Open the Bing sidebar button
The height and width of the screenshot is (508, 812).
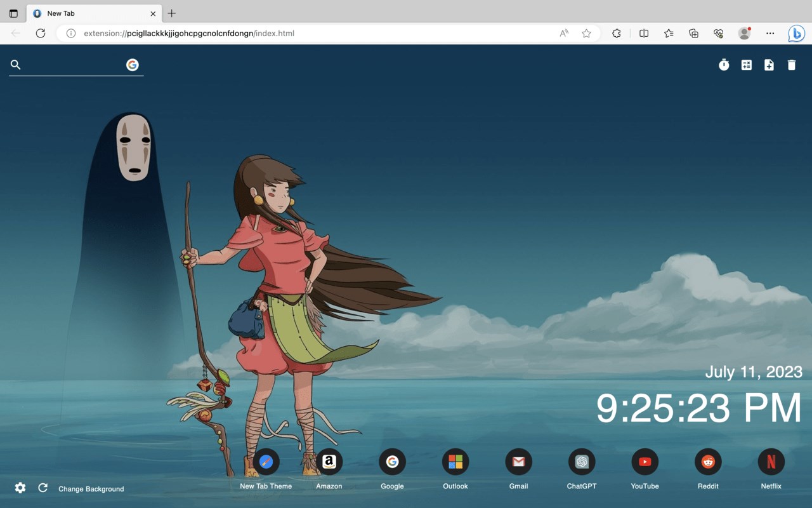point(796,33)
